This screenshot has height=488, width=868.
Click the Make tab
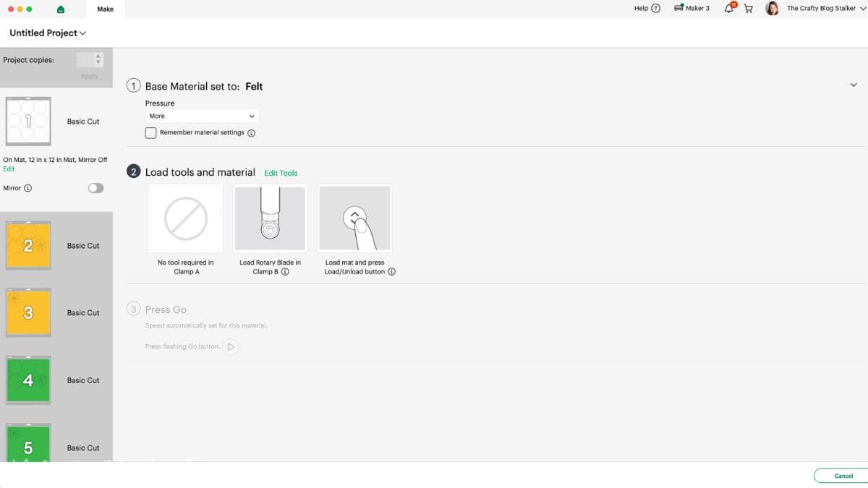(x=106, y=9)
